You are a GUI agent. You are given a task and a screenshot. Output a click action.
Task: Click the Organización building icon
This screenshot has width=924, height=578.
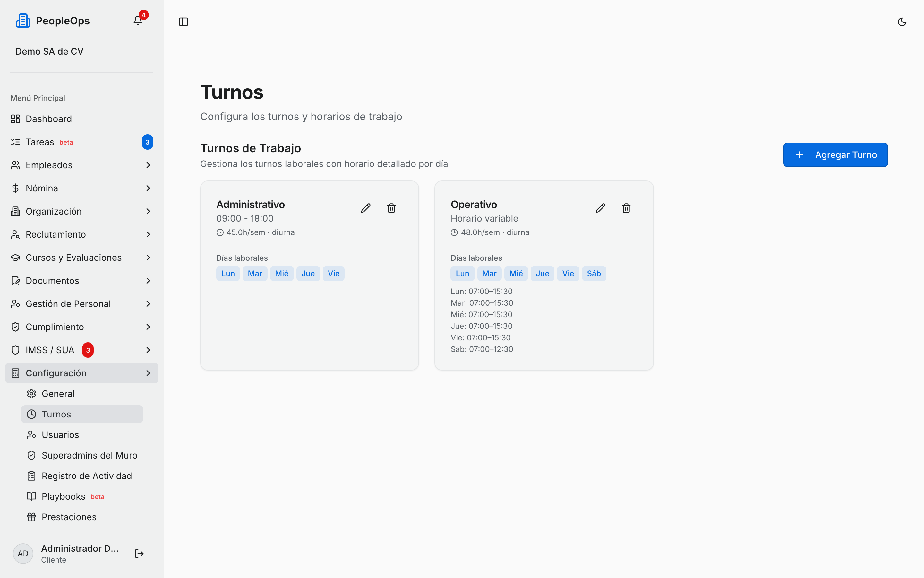click(15, 211)
